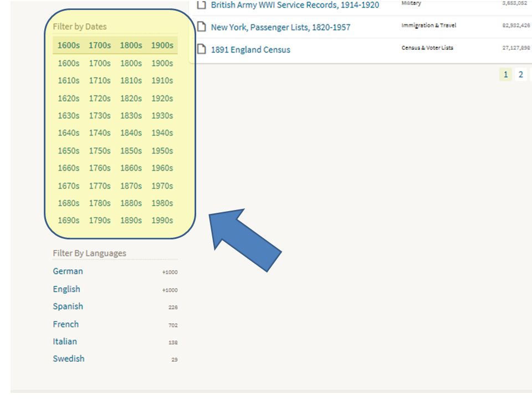
Task: Filter dates by the 1680s
Action: coord(69,203)
